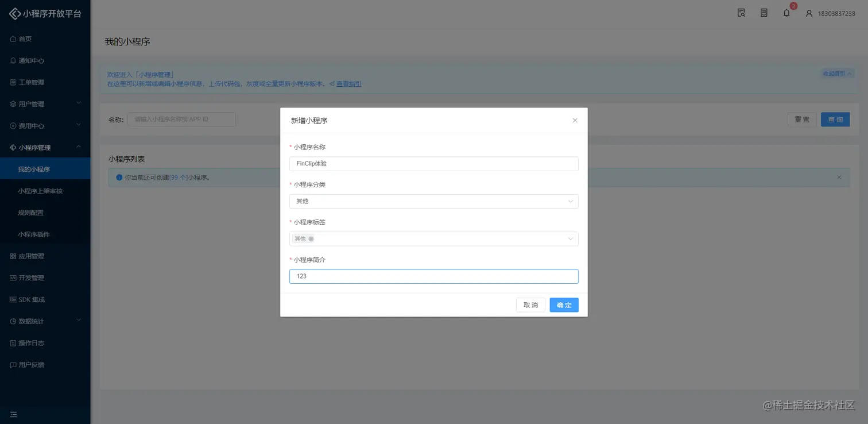This screenshot has width=868, height=424.
Task: Click the 费用中心 sidebar icon
Action: (x=13, y=126)
